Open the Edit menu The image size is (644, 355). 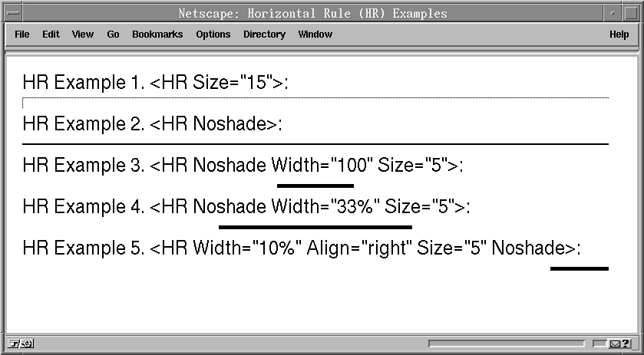(51, 35)
